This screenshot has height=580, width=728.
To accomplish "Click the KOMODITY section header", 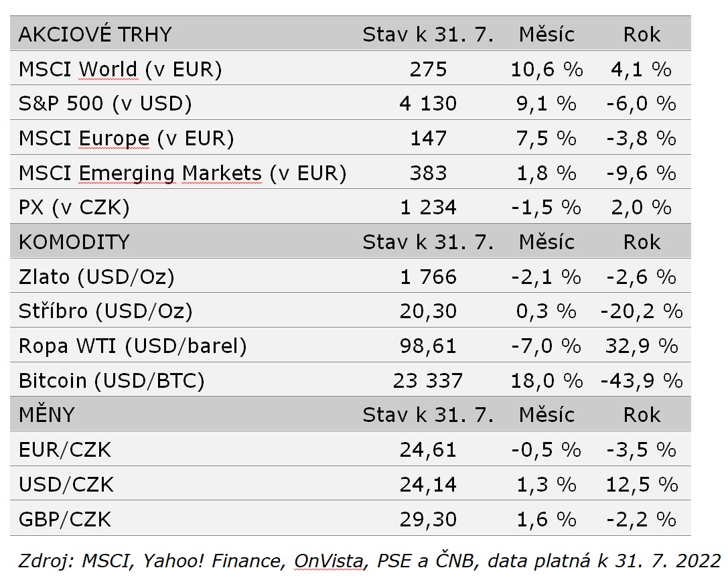I will pyautogui.click(x=74, y=242).
